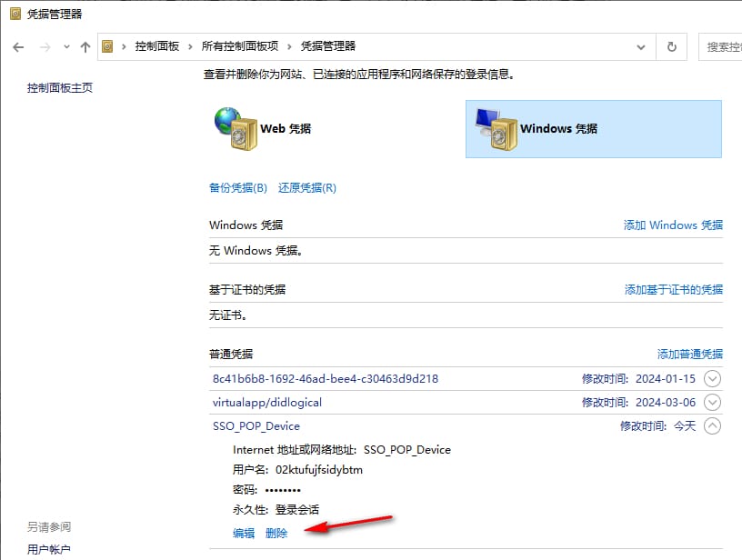Click the up-one-level arrow

click(x=85, y=46)
